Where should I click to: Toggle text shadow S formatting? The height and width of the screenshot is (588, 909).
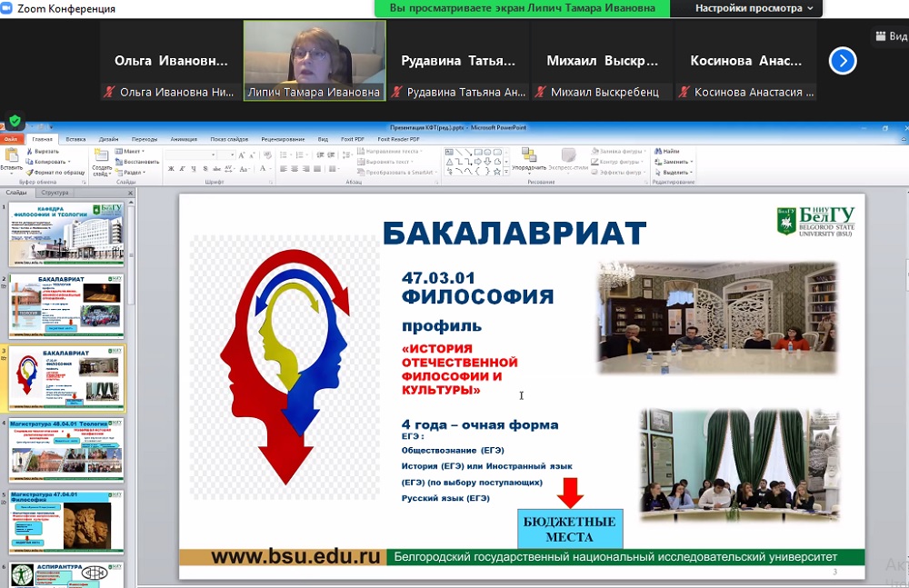pos(205,169)
